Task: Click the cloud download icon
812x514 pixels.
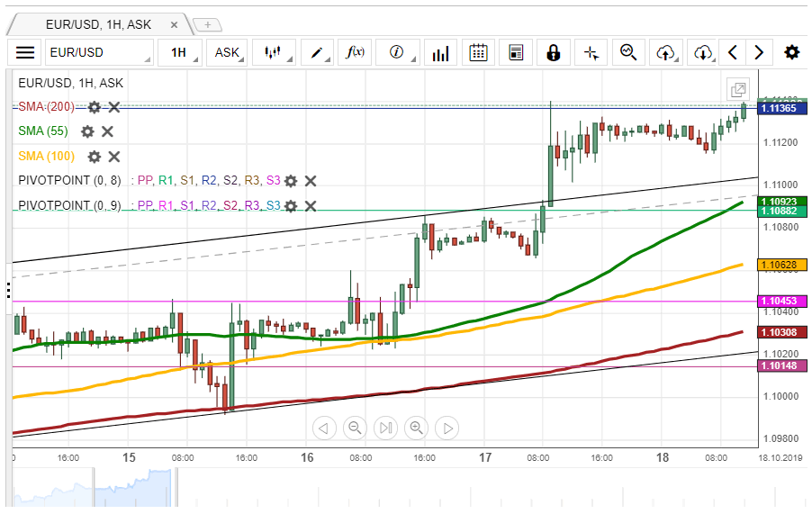Action: pyautogui.click(x=702, y=52)
